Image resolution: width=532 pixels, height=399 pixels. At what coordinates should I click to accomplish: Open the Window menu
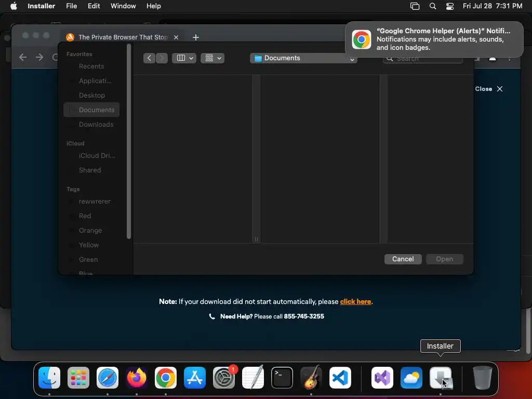pyautogui.click(x=123, y=6)
